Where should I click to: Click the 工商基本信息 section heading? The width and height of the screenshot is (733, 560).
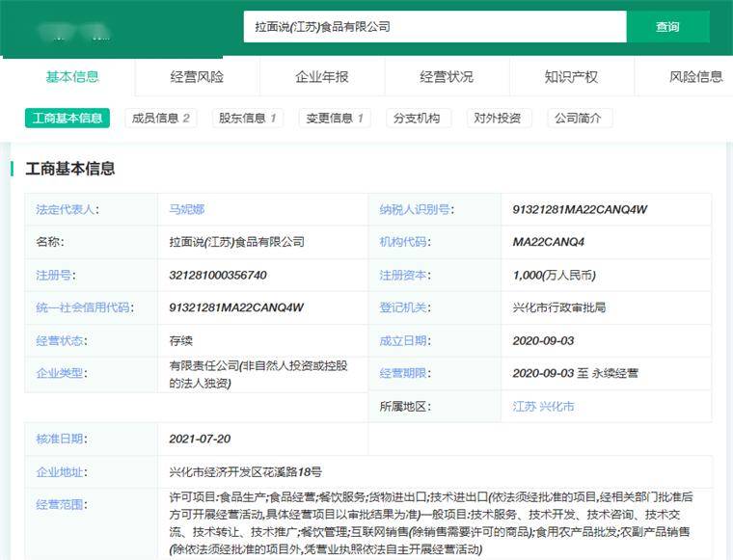pos(70,169)
